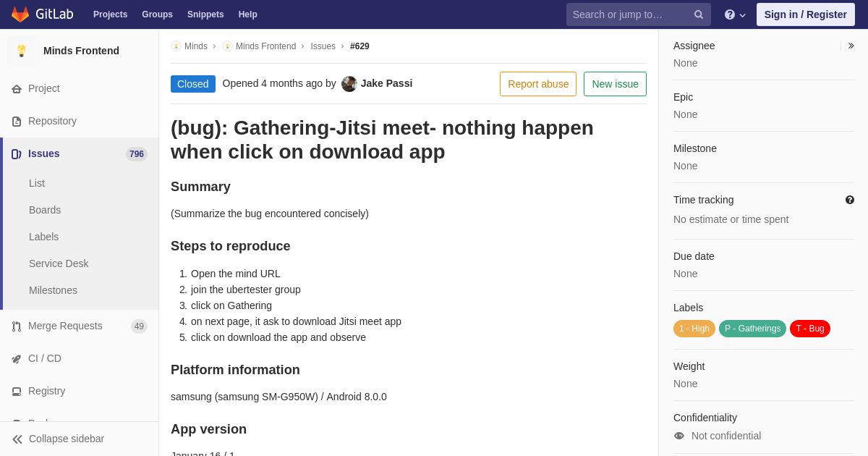Click the Sign in / Register button
This screenshot has height=456, width=868.
click(806, 14)
